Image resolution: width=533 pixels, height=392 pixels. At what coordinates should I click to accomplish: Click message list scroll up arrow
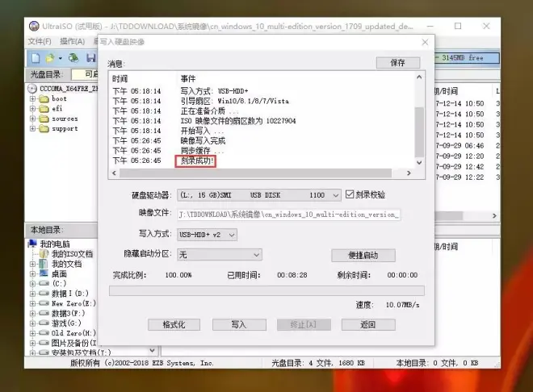[419, 77]
